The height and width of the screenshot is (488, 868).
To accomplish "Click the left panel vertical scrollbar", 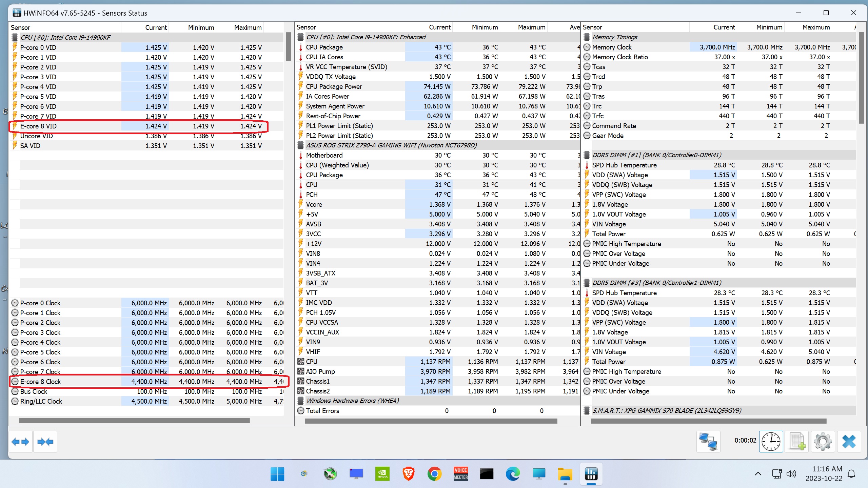I will point(289,46).
